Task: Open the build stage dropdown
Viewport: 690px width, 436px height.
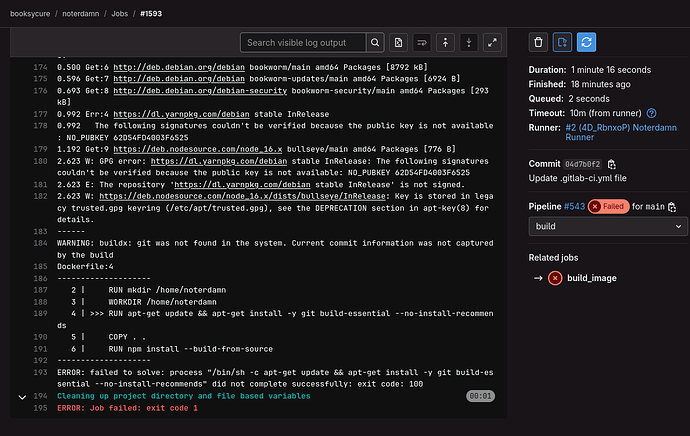Action: tap(603, 228)
